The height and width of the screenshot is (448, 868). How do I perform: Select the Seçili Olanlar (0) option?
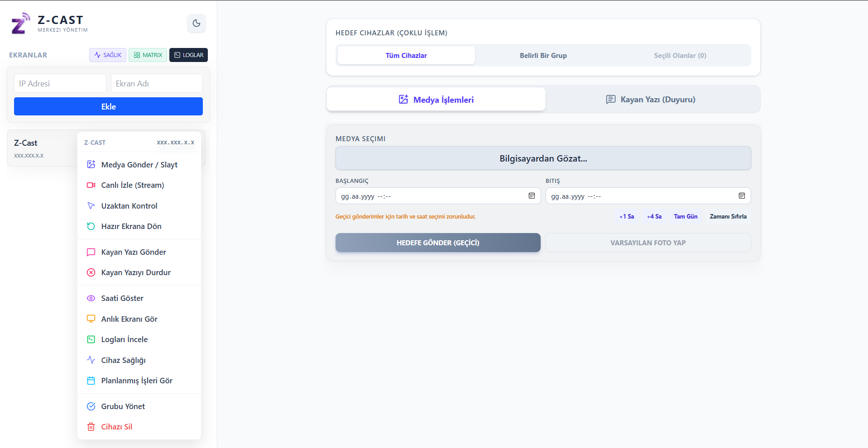(x=680, y=55)
